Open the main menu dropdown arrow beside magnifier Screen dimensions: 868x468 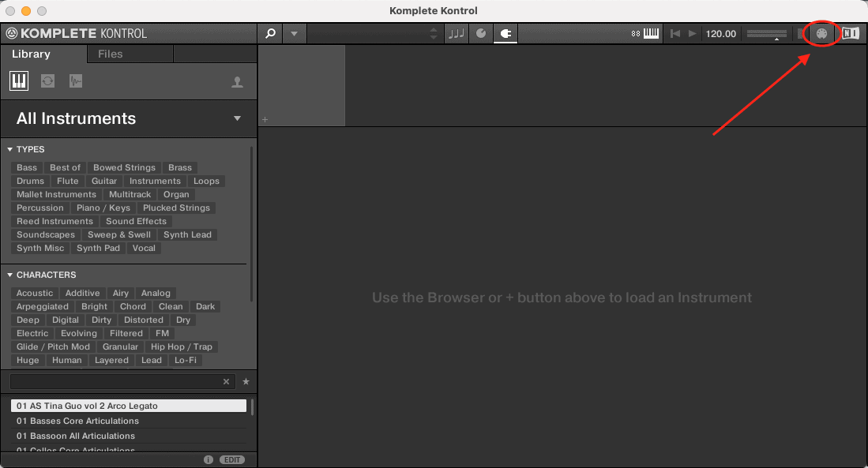(x=295, y=34)
